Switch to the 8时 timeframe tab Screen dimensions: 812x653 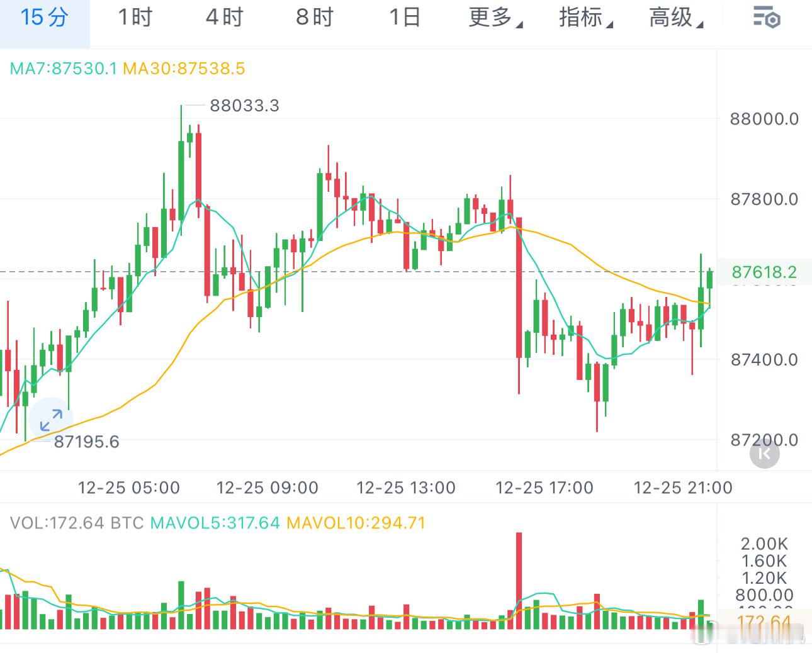pyautogui.click(x=315, y=18)
